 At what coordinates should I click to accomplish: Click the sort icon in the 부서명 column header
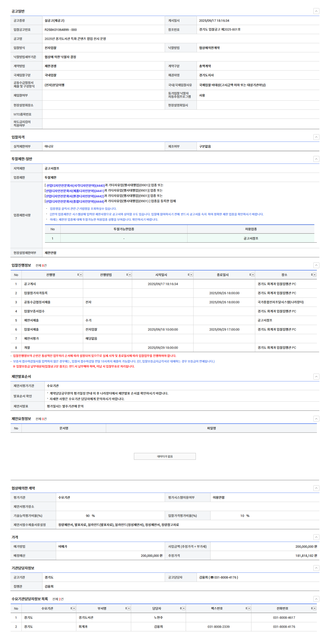[x=126, y=608]
